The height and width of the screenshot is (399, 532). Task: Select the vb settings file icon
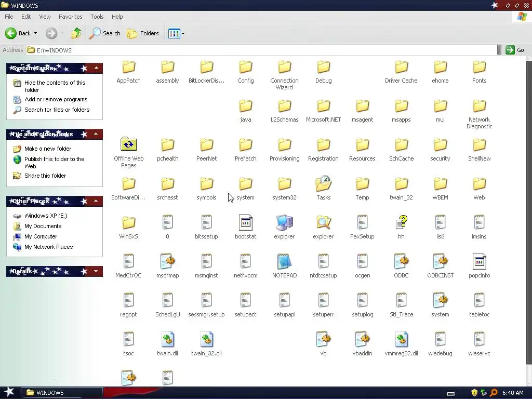(x=323, y=340)
